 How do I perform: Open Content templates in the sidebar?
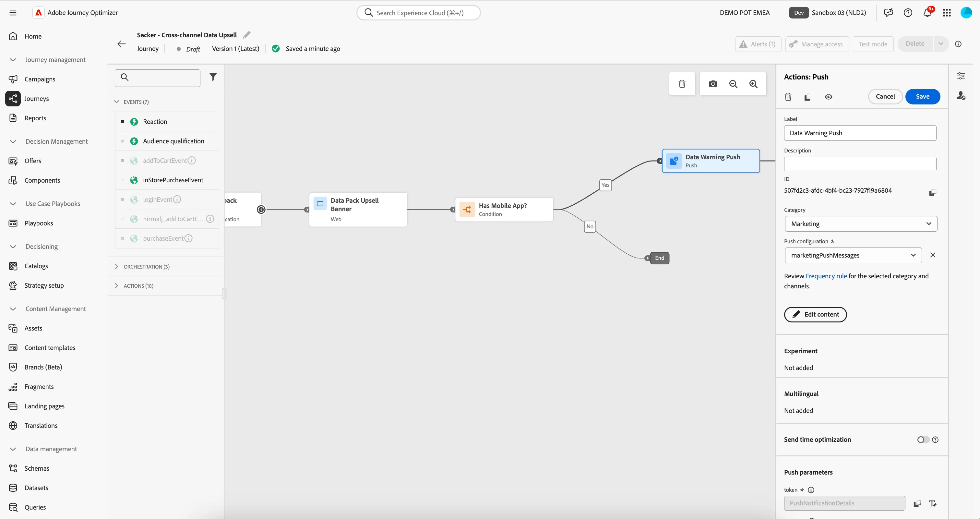(x=50, y=348)
